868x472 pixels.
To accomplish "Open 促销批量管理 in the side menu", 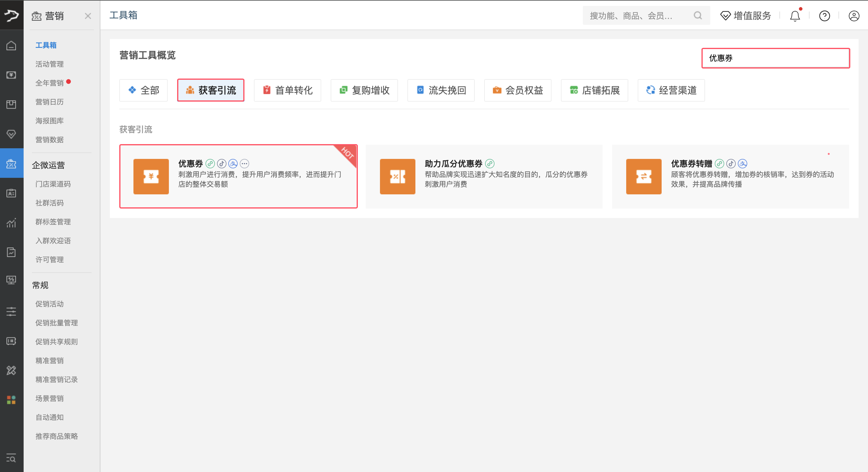I will click(57, 323).
